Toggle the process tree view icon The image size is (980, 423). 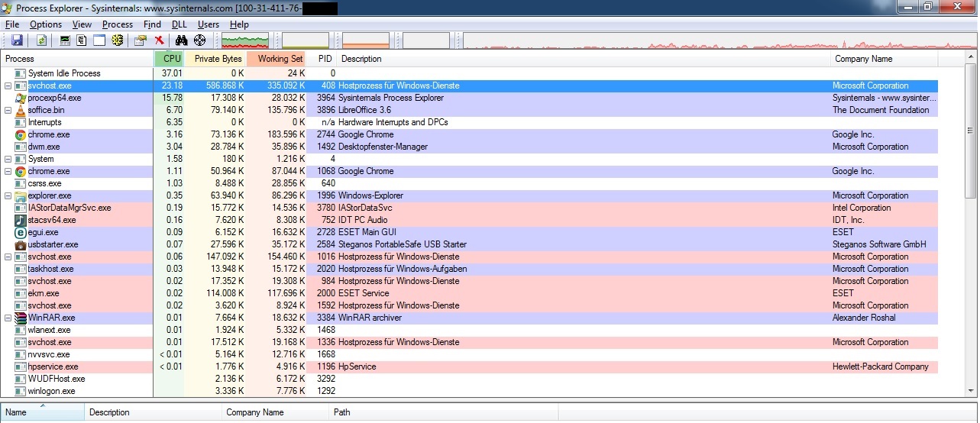pyautogui.click(x=82, y=40)
